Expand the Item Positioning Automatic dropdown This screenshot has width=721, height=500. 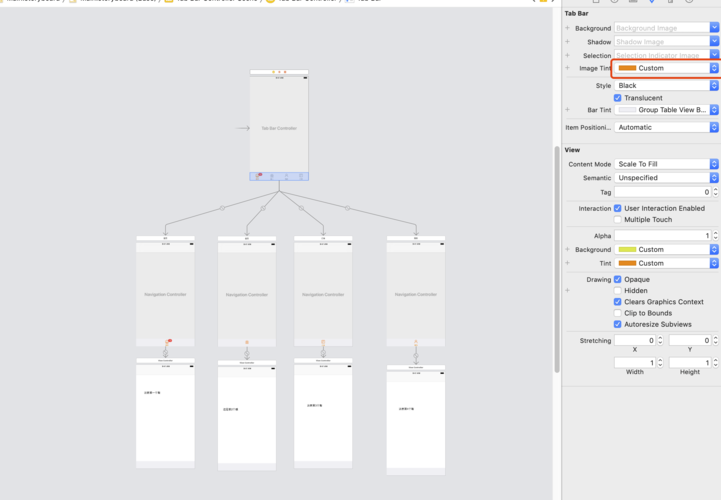click(666, 128)
